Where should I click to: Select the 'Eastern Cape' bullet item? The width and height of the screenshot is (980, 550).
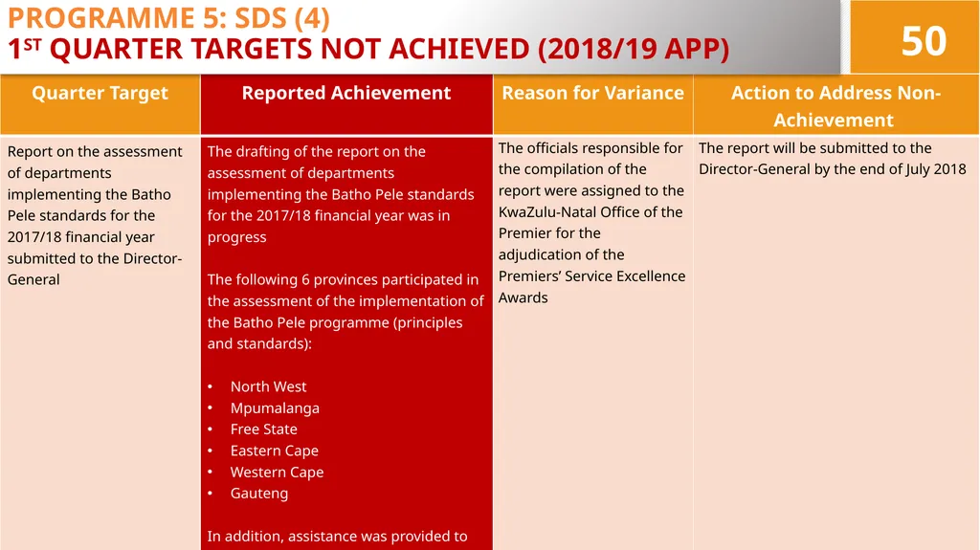coord(274,451)
